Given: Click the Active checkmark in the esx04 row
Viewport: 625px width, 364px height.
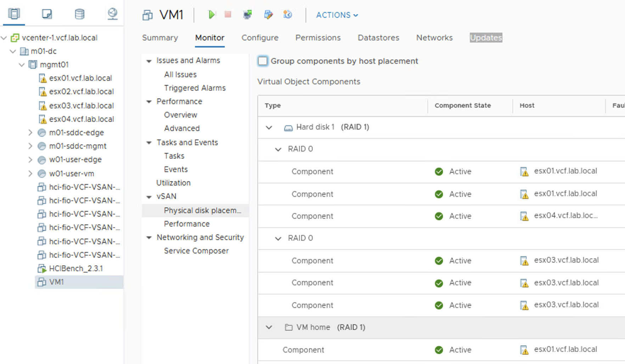Looking at the screenshot, I should click(439, 216).
